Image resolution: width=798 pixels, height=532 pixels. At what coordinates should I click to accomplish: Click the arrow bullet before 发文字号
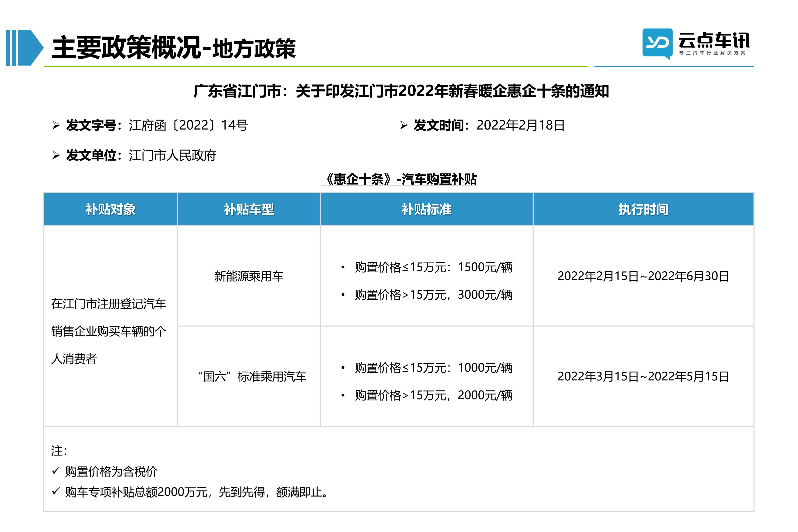click(x=56, y=125)
